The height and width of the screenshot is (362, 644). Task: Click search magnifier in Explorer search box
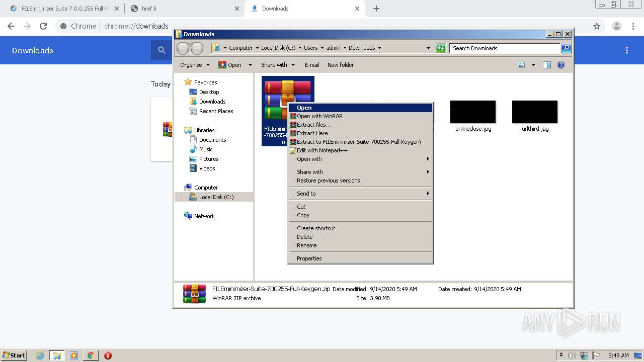click(x=566, y=48)
